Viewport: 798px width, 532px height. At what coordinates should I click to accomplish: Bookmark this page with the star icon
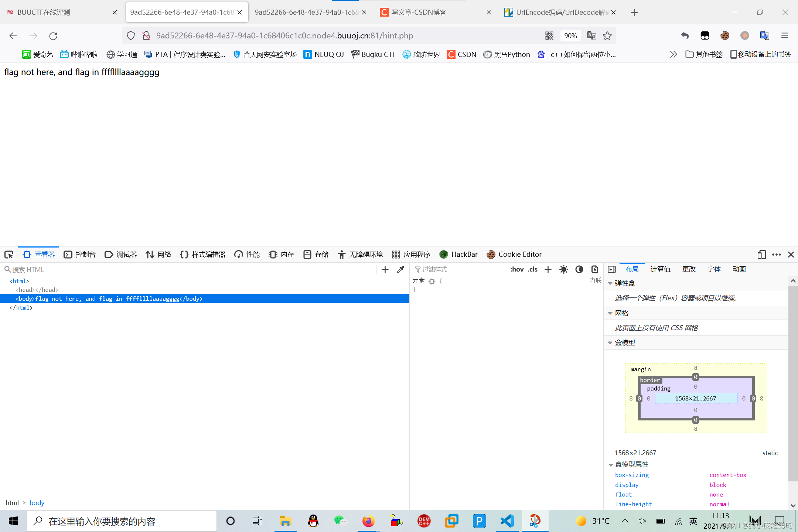pos(607,36)
